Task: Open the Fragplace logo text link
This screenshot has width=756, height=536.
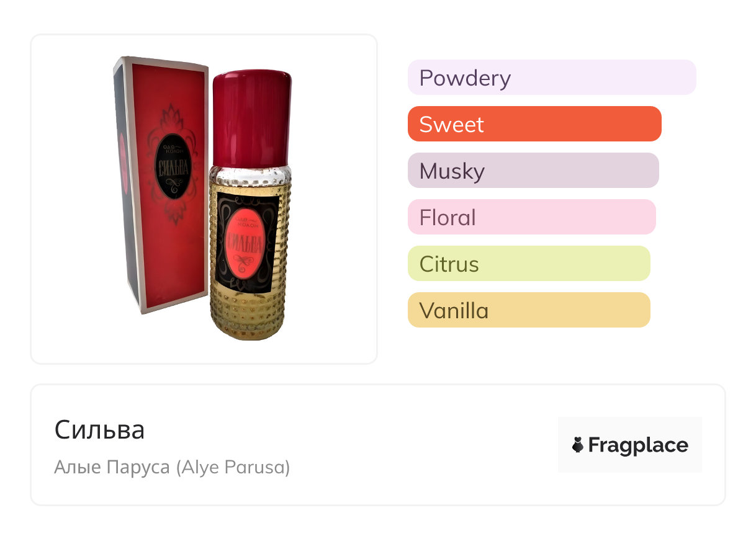Action: point(637,445)
